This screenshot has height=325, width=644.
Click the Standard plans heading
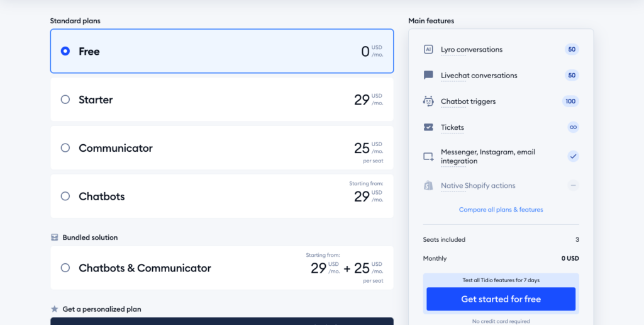(x=75, y=21)
